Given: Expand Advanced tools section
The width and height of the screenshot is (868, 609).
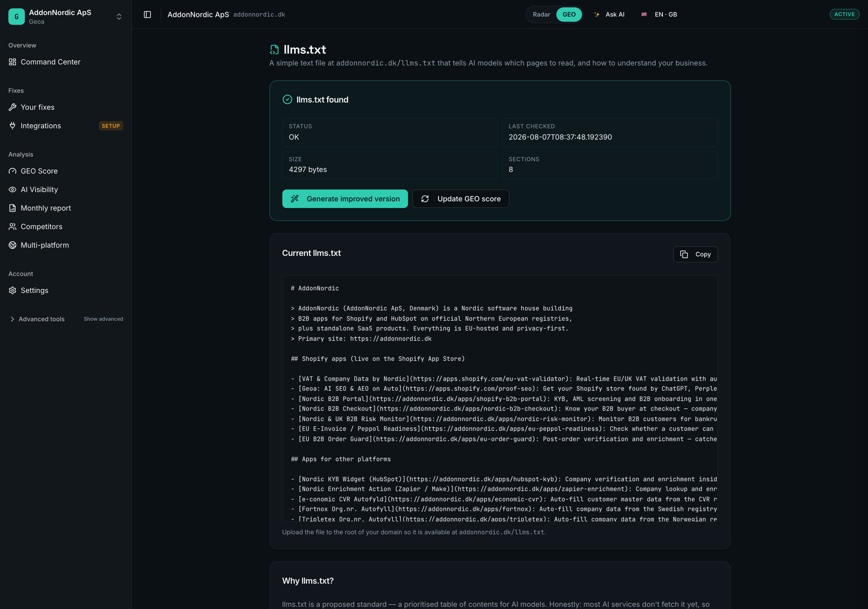Looking at the screenshot, I should [37, 319].
